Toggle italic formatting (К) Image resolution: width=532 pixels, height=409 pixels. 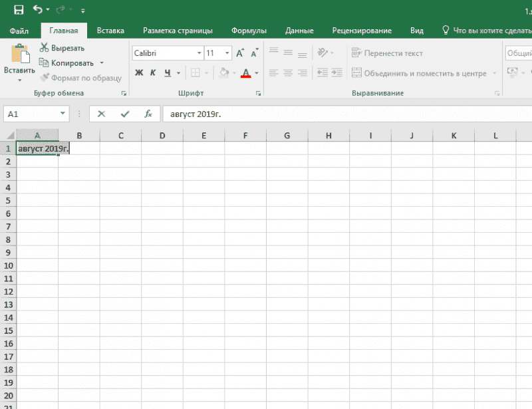(153, 73)
